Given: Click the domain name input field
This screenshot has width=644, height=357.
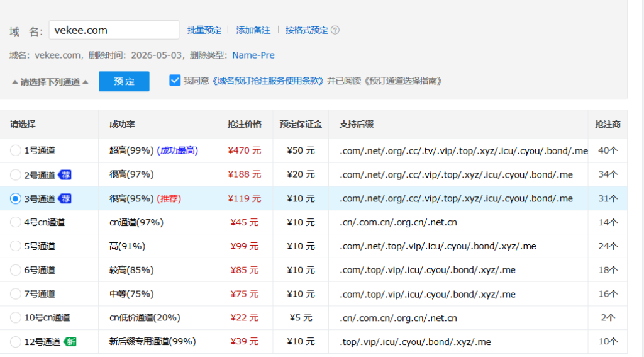Looking at the screenshot, I should tap(114, 30).
